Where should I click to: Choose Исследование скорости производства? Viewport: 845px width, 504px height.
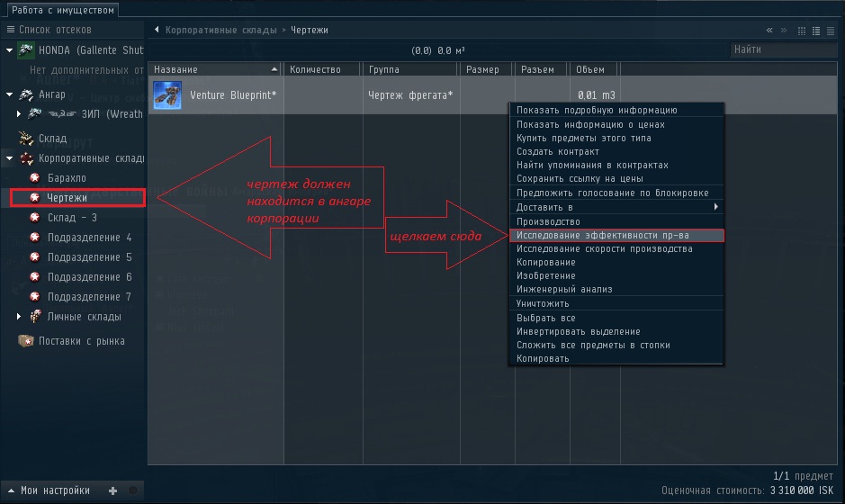(616, 248)
